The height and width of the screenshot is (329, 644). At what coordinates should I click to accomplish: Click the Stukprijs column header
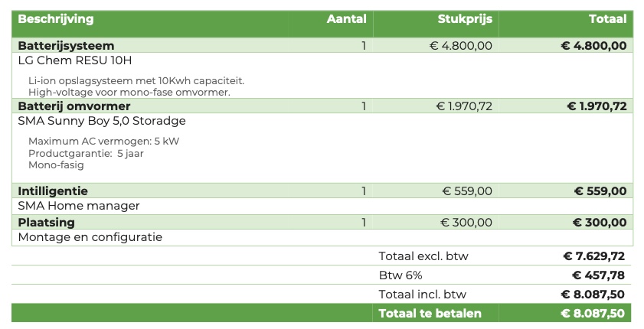(464, 19)
